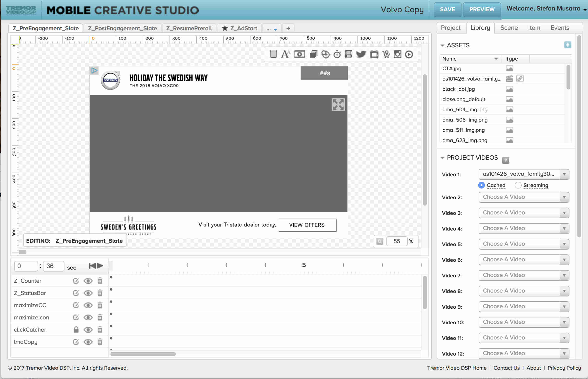Adjust the canvas zoom magnifier control
This screenshot has height=379, width=588.
[x=380, y=241]
